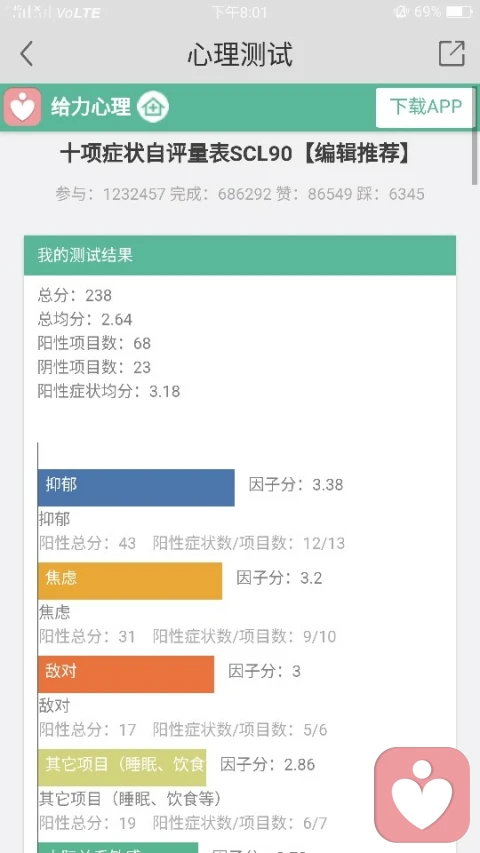
Task: Tap the 心理测试 page title
Action: tap(240, 54)
